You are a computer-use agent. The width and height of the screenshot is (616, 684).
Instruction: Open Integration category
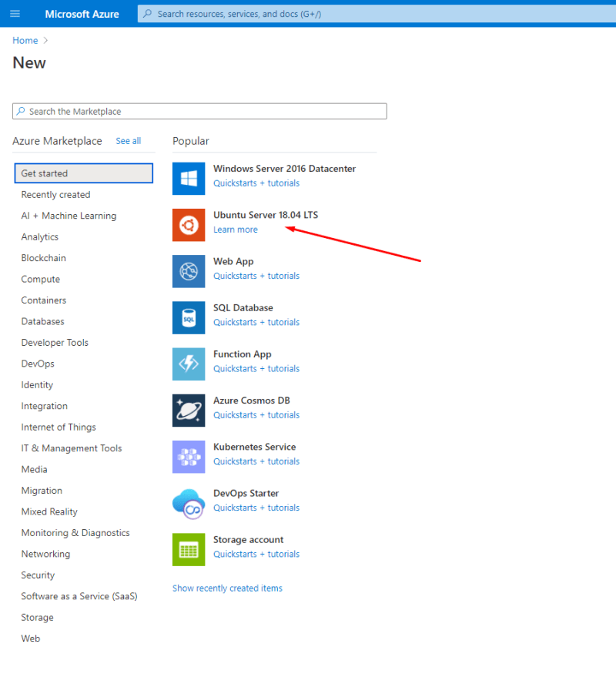(45, 406)
